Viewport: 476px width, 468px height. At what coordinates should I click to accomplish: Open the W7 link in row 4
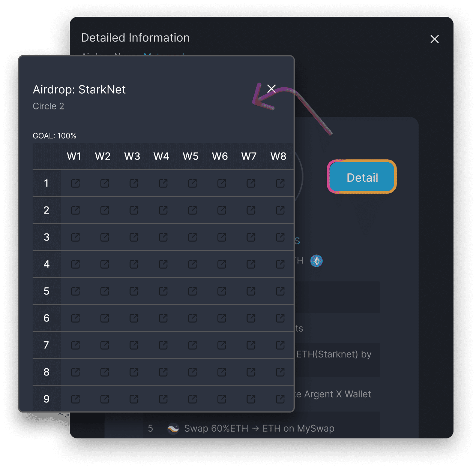pos(251,264)
